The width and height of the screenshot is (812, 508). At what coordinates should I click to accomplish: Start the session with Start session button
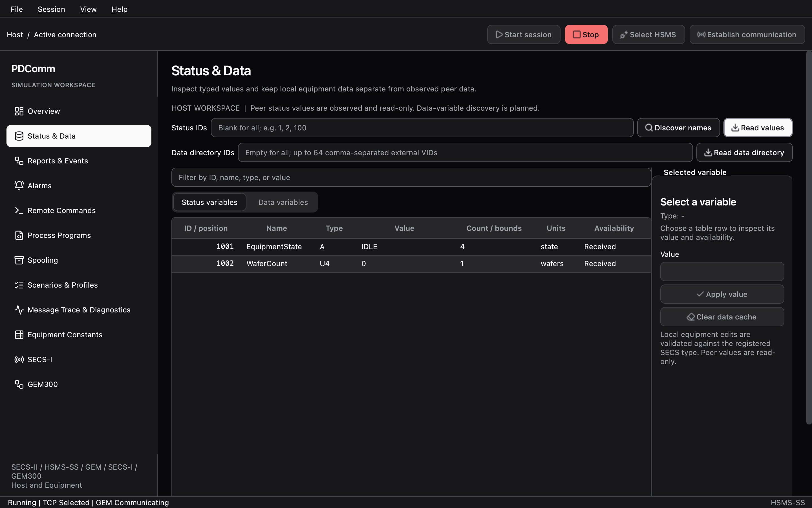click(x=524, y=35)
